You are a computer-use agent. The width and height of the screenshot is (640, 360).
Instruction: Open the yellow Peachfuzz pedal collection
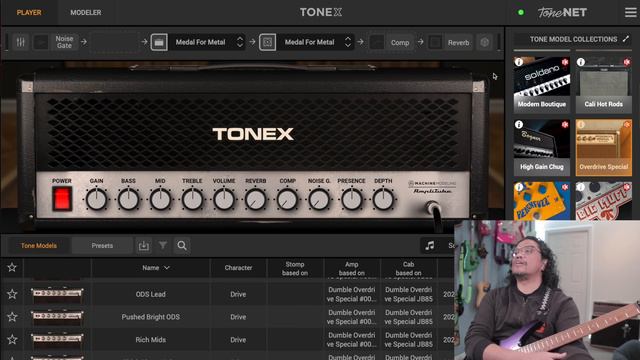coord(542,201)
